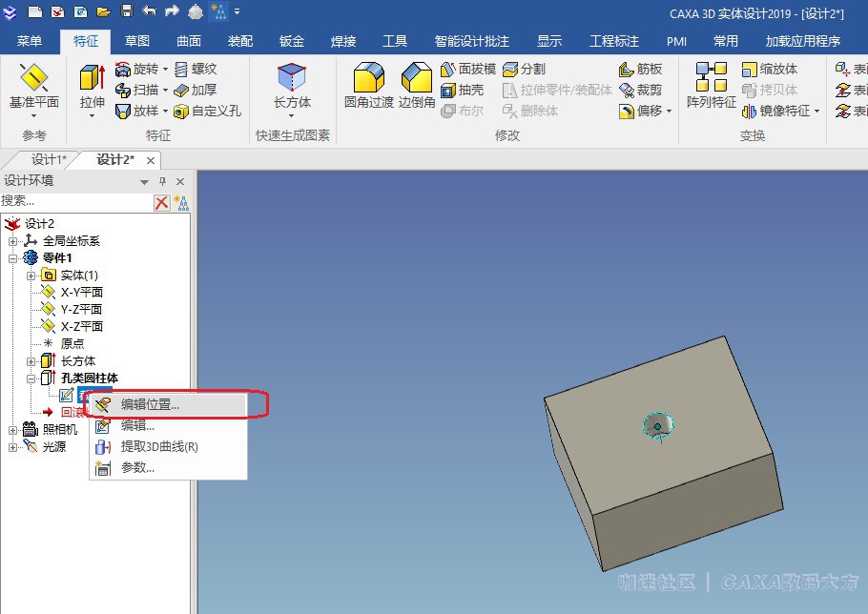Pin the 设计环境 panel

162,181
